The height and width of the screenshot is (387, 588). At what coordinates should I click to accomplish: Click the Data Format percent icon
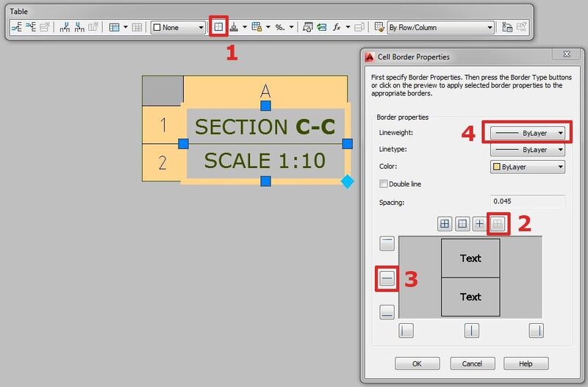[280, 27]
